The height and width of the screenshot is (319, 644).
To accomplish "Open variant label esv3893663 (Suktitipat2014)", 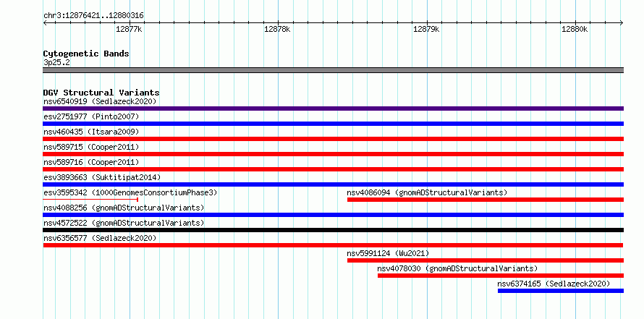I will point(102,177).
